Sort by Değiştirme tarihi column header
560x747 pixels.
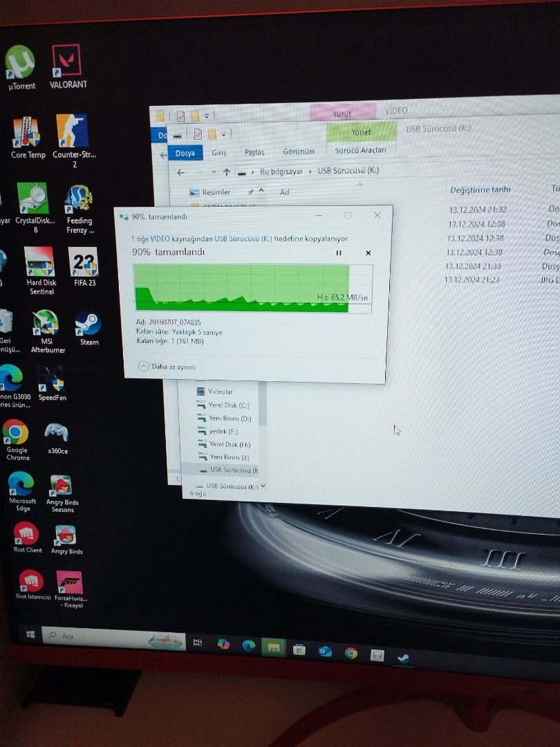(x=479, y=190)
